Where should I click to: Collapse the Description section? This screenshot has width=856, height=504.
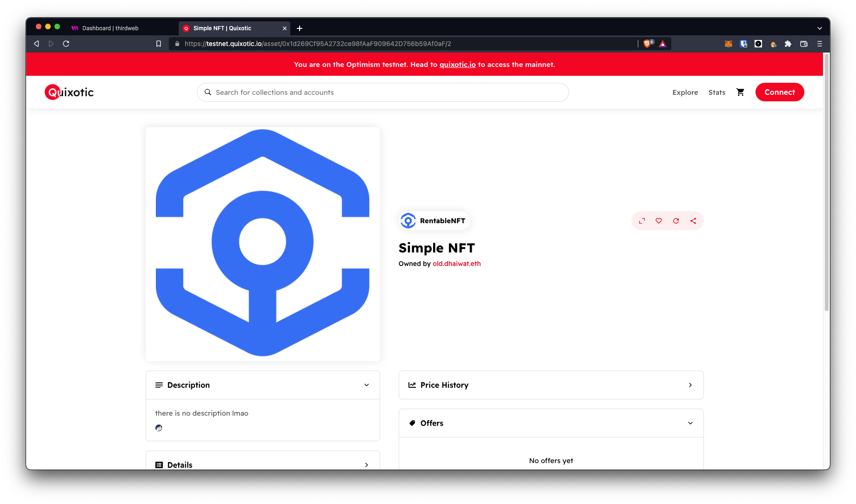click(x=367, y=385)
